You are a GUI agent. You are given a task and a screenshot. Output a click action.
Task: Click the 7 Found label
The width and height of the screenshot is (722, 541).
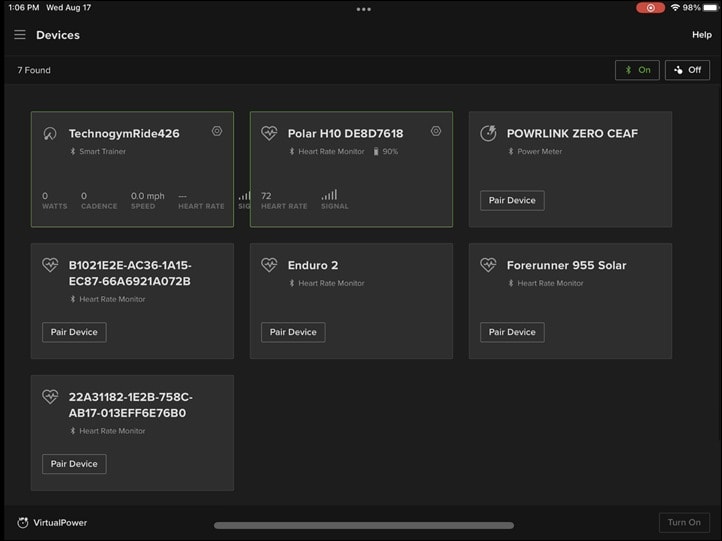pos(34,70)
